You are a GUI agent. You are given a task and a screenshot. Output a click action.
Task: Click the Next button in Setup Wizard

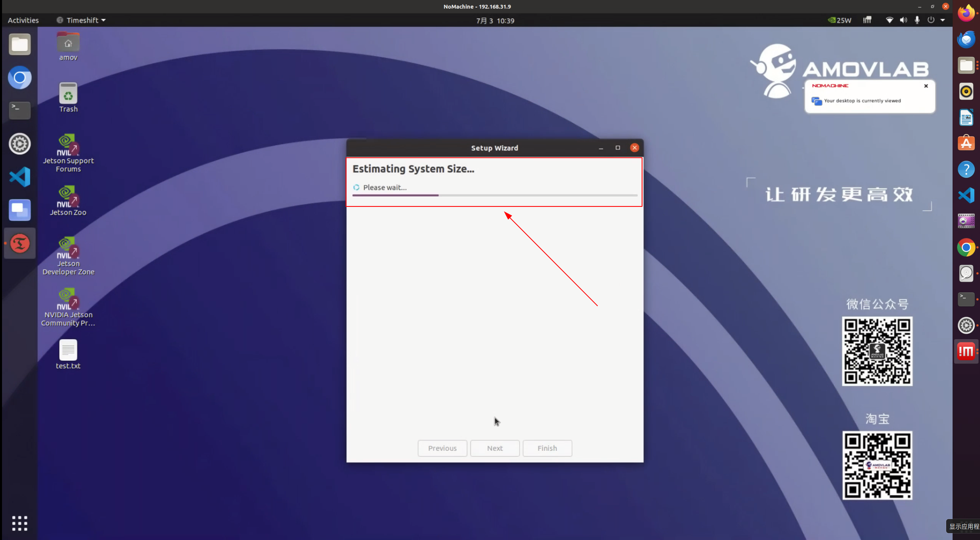point(495,448)
